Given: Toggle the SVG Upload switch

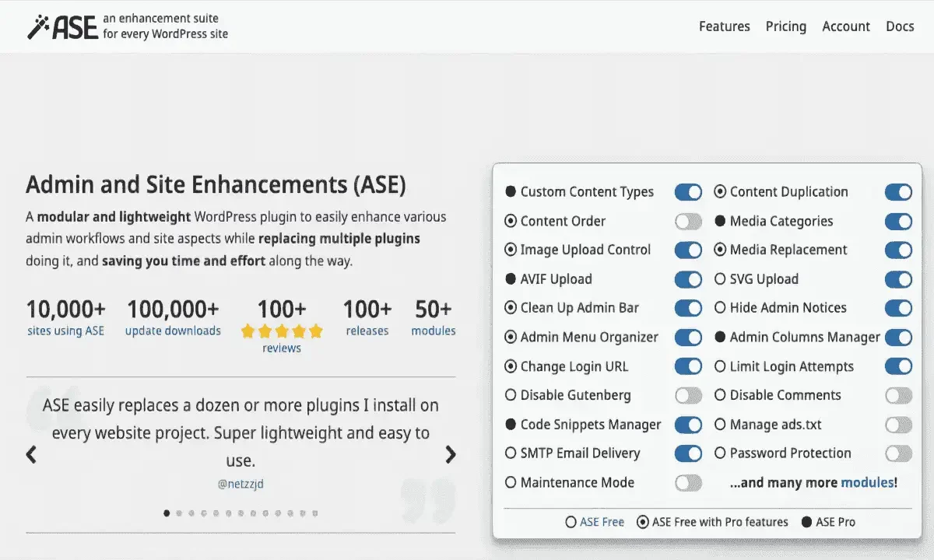Looking at the screenshot, I should [898, 279].
